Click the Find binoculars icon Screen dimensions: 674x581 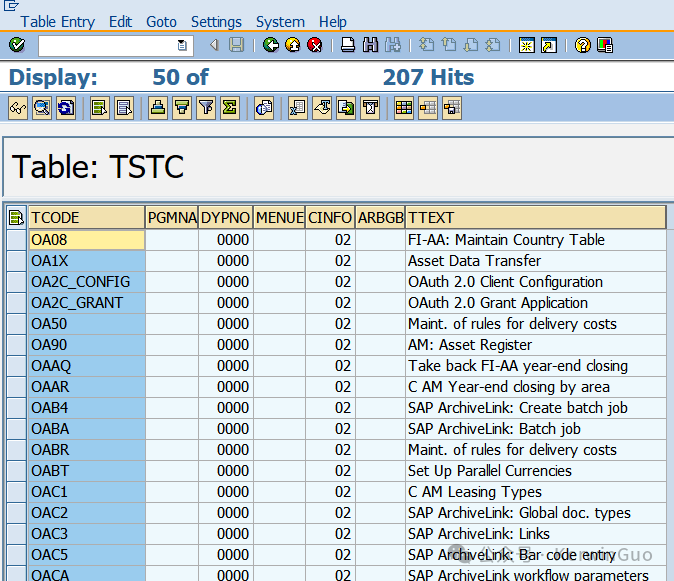[370, 45]
